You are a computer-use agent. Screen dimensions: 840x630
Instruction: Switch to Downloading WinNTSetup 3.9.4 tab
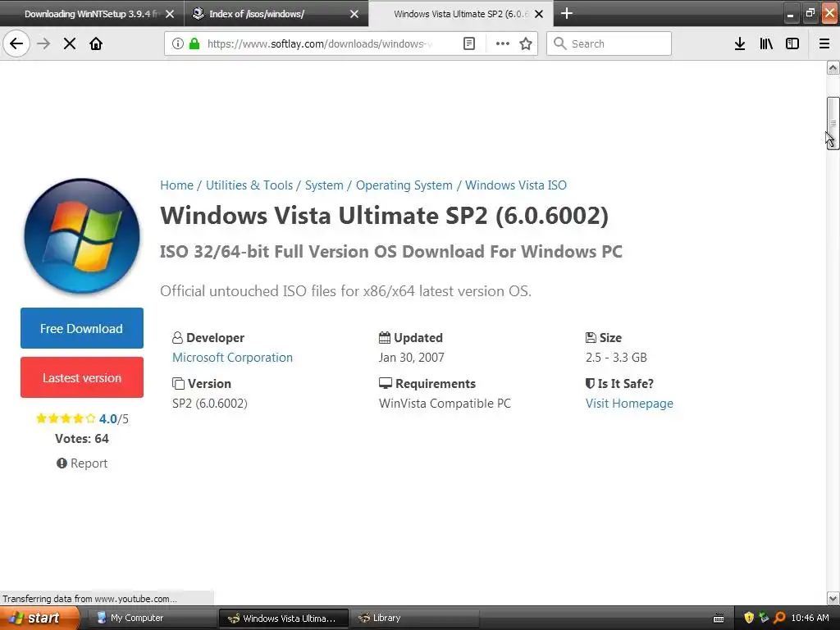click(91, 14)
